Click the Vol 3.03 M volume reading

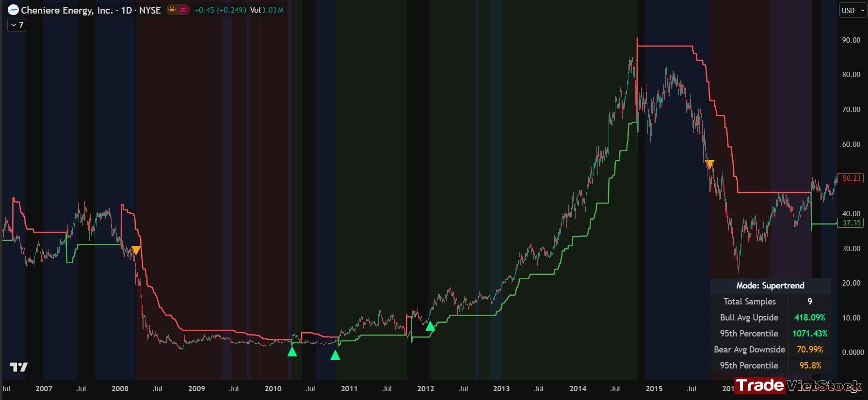click(x=267, y=10)
